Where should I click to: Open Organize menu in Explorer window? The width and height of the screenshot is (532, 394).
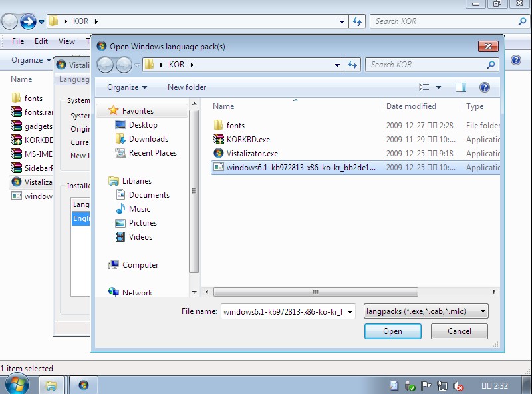pyautogui.click(x=31, y=60)
